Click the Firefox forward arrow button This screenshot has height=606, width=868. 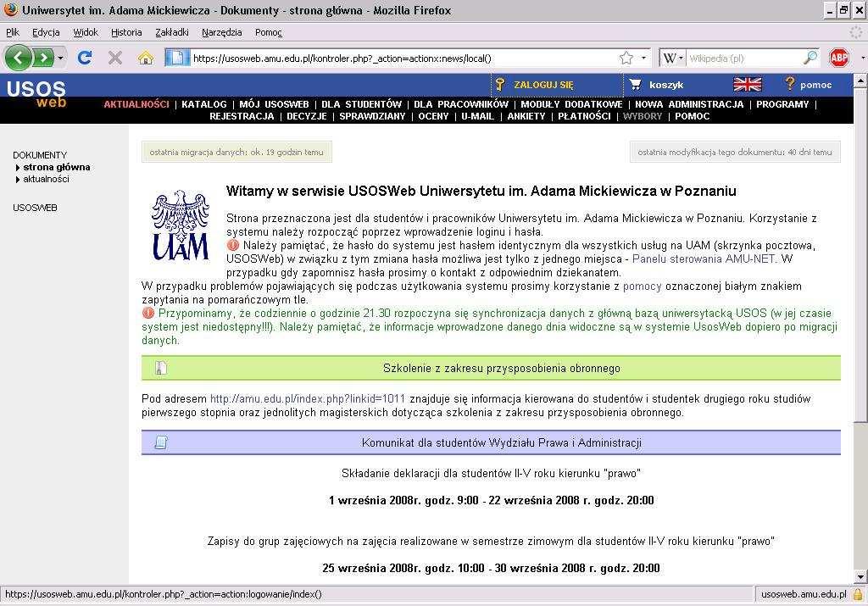(43, 58)
